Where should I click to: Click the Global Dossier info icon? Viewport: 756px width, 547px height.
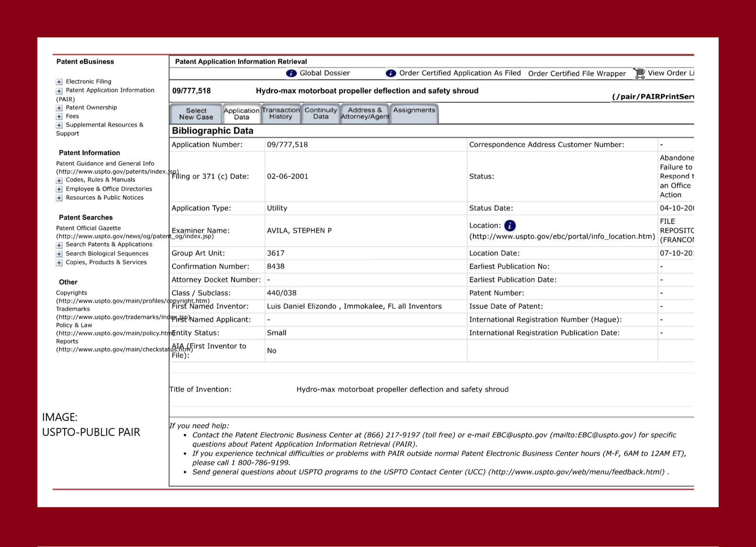(x=292, y=73)
